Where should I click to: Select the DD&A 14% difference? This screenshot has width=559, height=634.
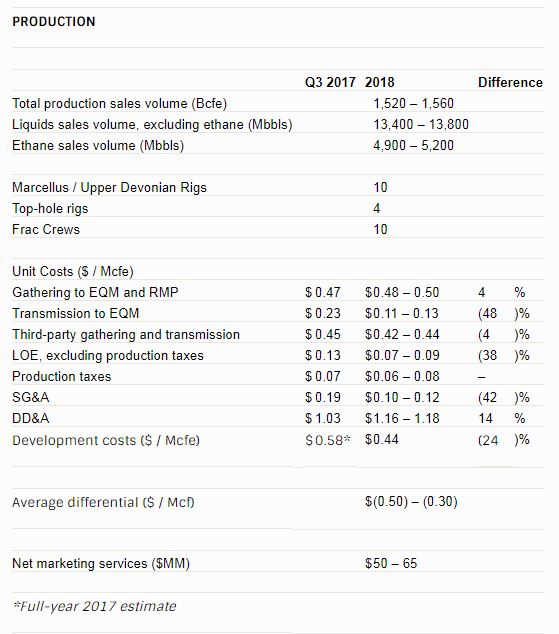502,418
